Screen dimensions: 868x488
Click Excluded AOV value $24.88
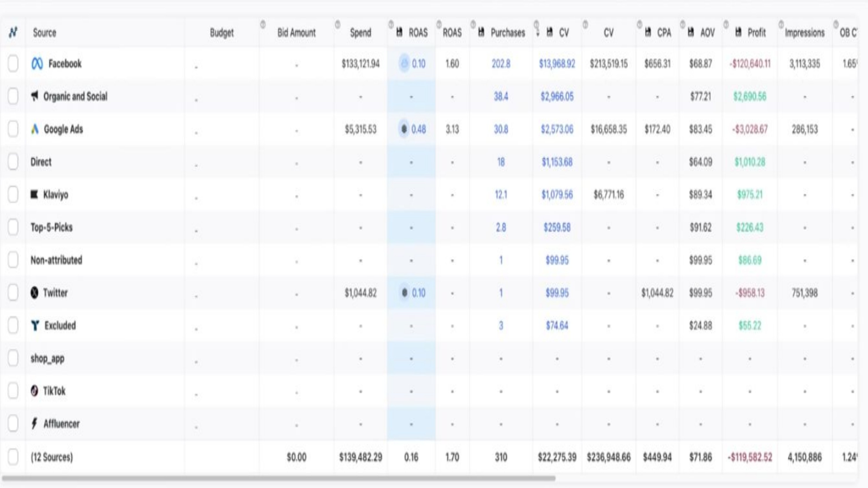coord(700,326)
